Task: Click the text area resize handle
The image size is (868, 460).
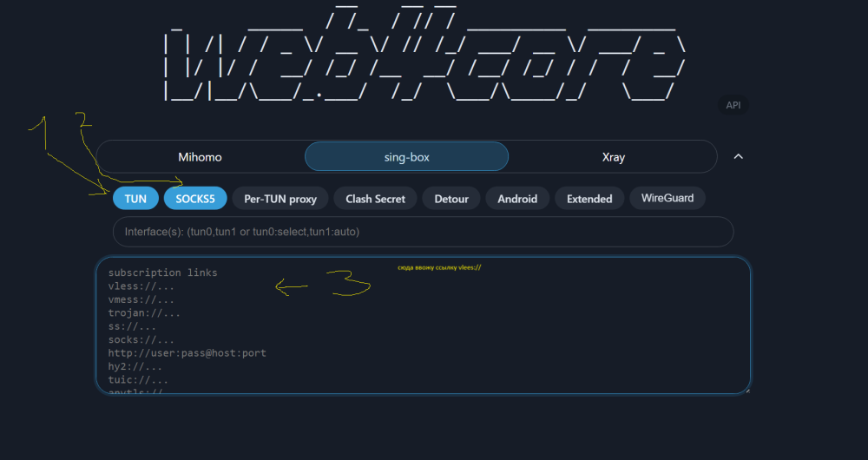Action: [746, 390]
